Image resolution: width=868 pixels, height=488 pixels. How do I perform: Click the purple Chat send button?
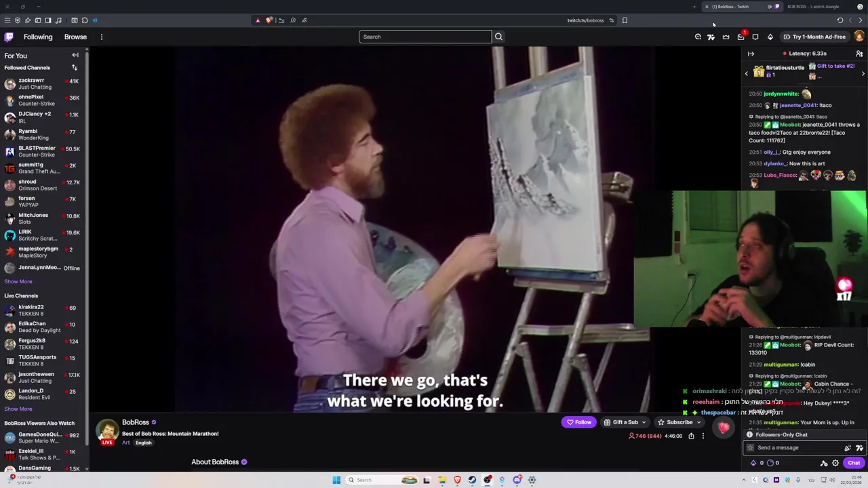(x=854, y=463)
